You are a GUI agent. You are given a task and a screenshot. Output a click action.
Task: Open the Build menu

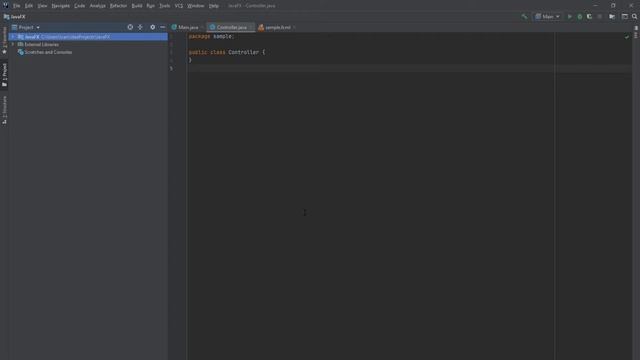(137, 6)
